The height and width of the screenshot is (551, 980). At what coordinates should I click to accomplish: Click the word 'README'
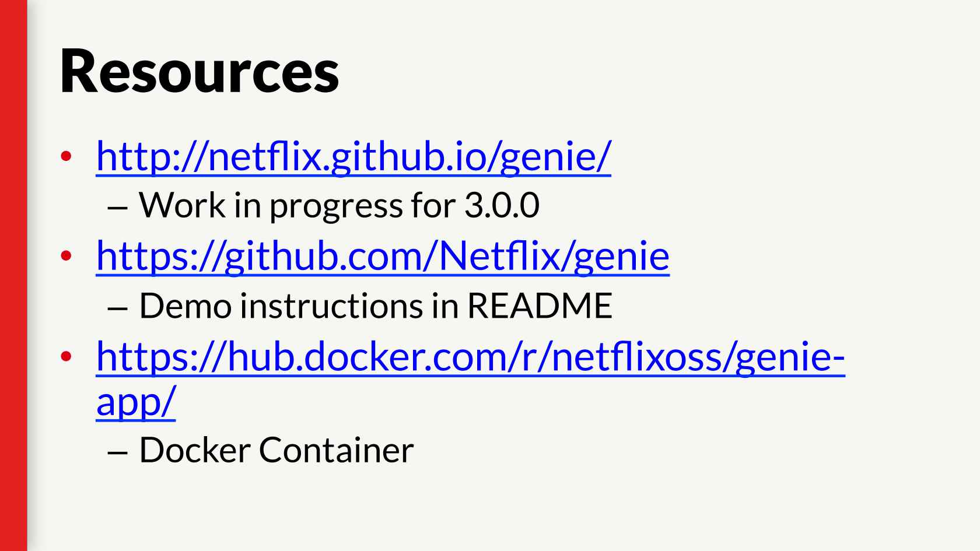[x=540, y=305]
